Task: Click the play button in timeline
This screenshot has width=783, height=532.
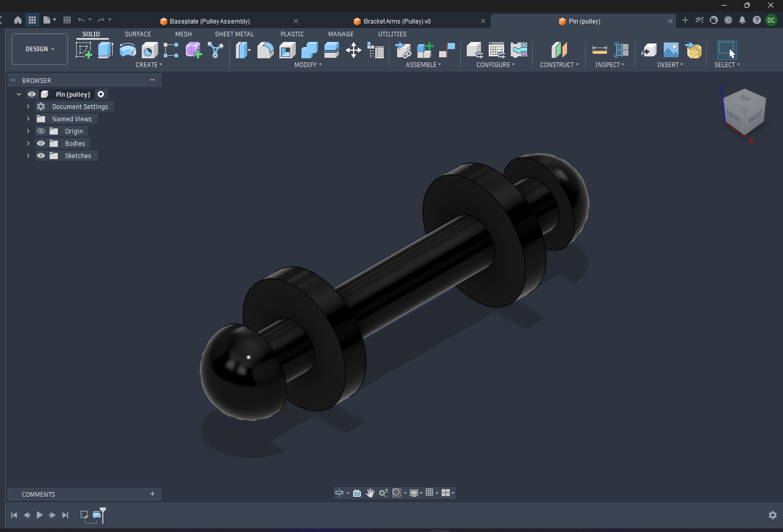Action: coord(39,515)
